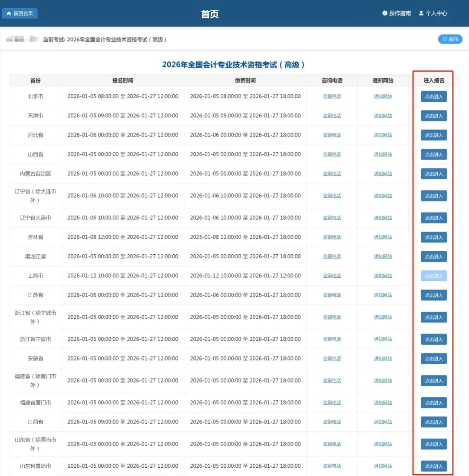Click 点击进入 for 内蒙古自治区
The image size is (469, 476).
click(433, 173)
